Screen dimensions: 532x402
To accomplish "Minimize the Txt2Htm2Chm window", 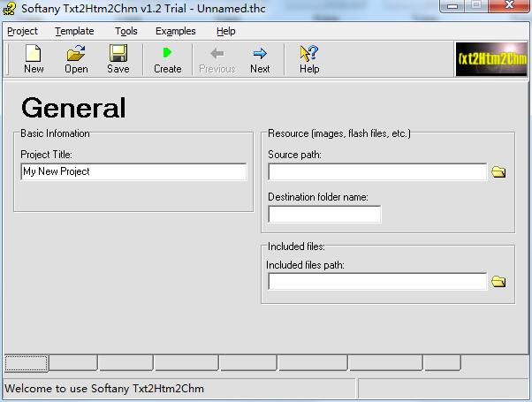I will (452, 6).
